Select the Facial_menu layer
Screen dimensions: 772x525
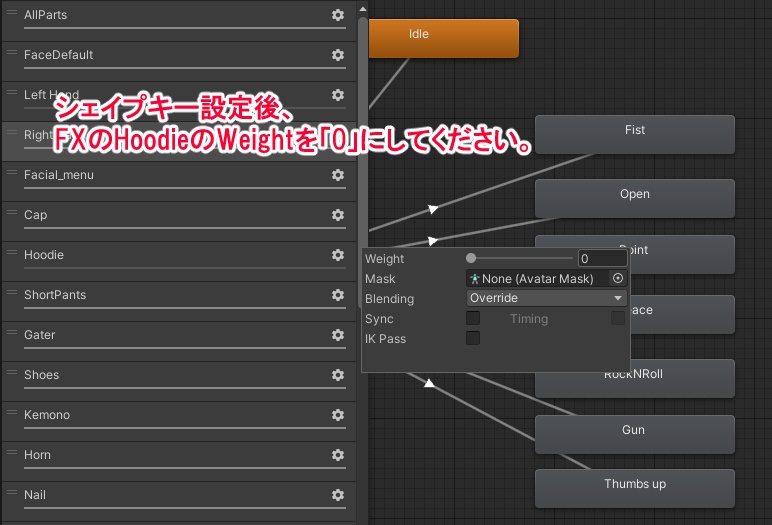pyautogui.click(x=179, y=181)
